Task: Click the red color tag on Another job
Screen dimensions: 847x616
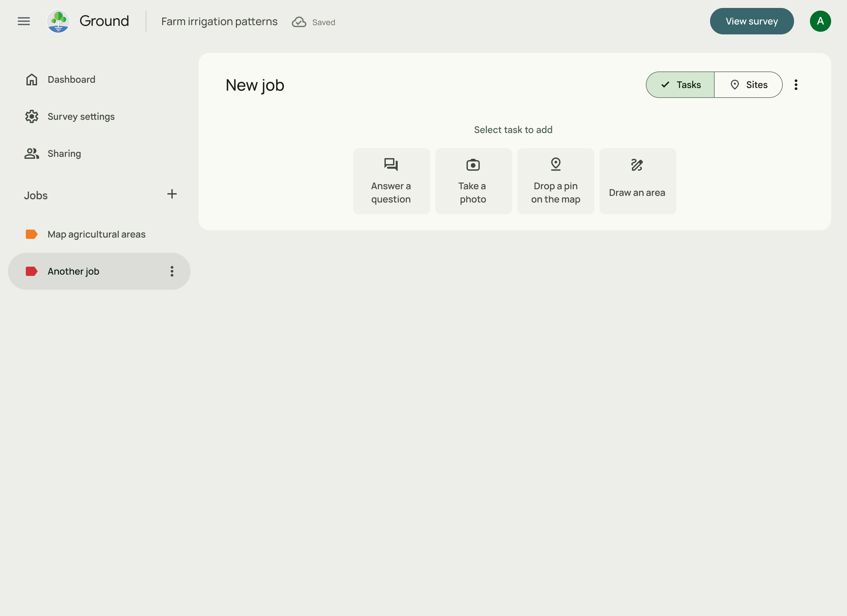Action: (x=31, y=271)
